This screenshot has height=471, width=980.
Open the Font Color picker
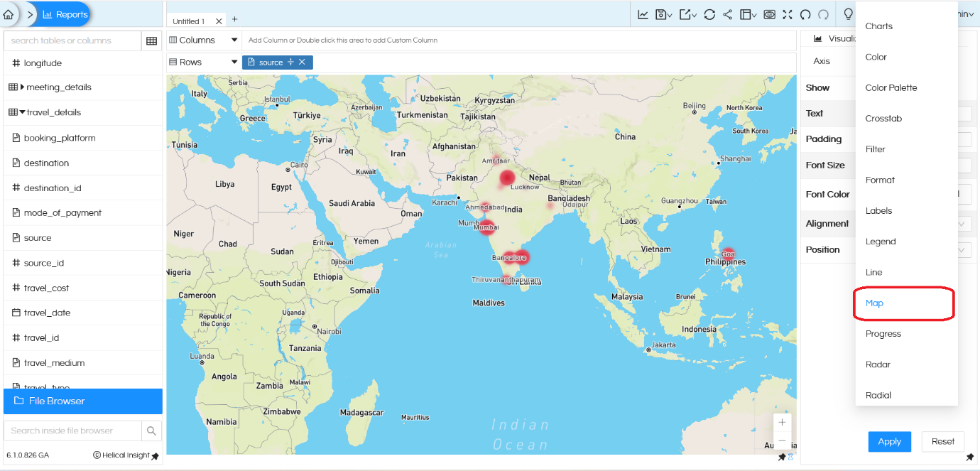pos(964,194)
